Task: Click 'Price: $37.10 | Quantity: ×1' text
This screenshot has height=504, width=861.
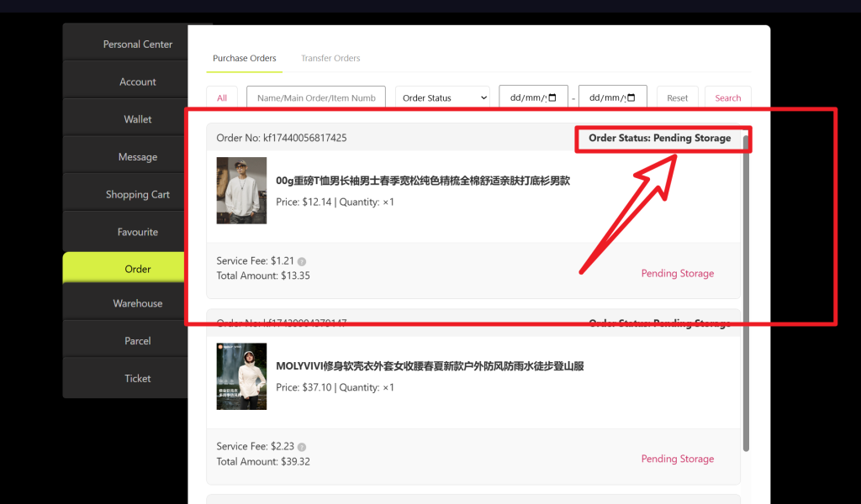Action: click(335, 387)
